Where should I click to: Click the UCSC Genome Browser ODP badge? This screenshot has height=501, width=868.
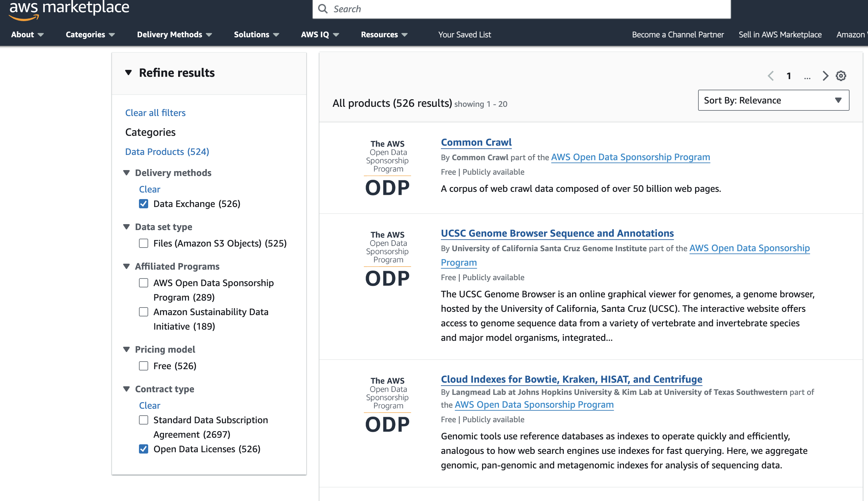point(387,258)
